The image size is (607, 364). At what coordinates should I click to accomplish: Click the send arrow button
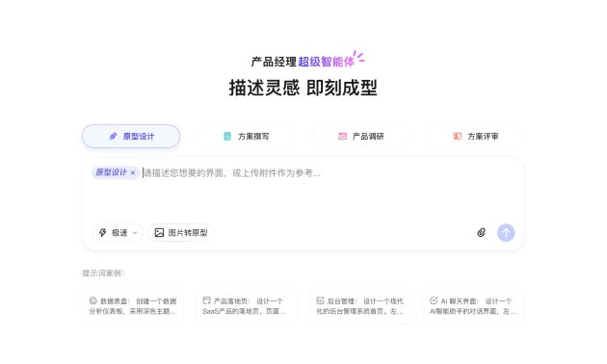tap(506, 232)
